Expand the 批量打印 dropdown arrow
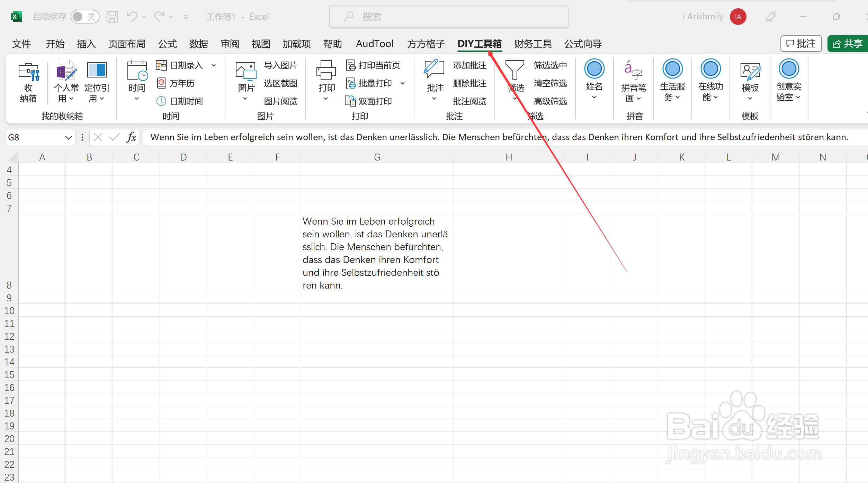The image size is (868, 483). [403, 83]
